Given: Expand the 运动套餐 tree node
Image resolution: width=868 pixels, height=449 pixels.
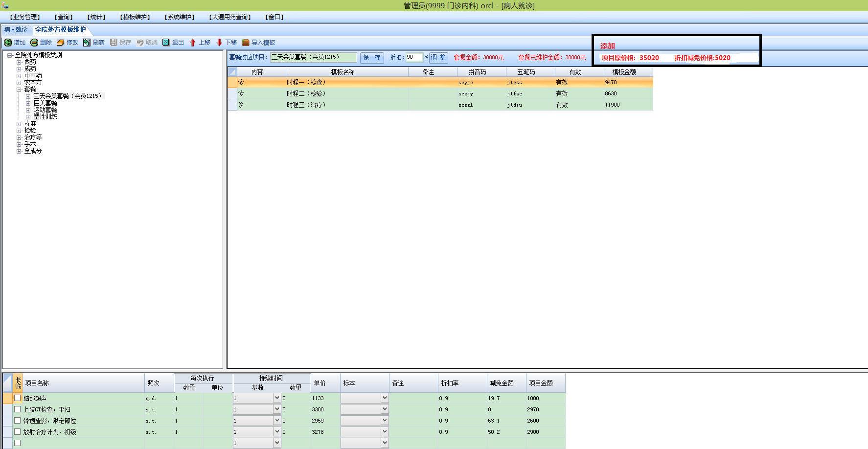Looking at the screenshot, I should (x=28, y=110).
